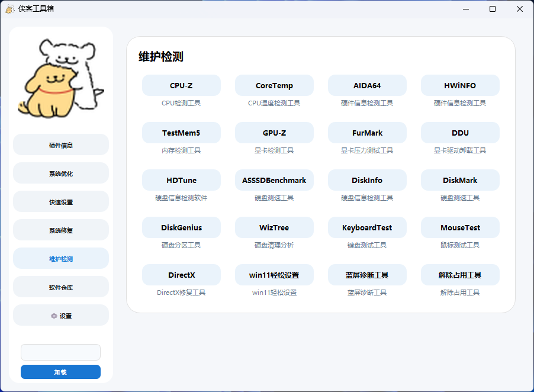Click '硬盘信息检测工具' description under DiskInfo
The width and height of the screenshot is (534, 392).
(x=367, y=198)
